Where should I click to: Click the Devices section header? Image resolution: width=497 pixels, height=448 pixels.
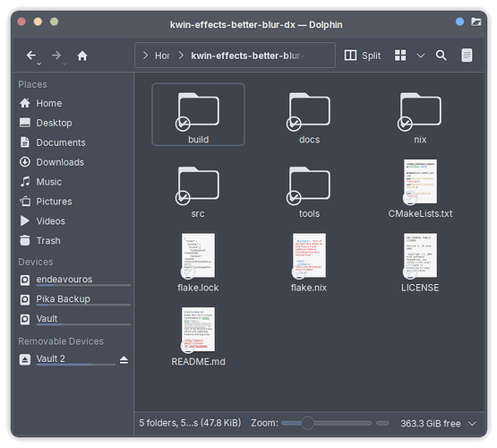click(x=36, y=262)
